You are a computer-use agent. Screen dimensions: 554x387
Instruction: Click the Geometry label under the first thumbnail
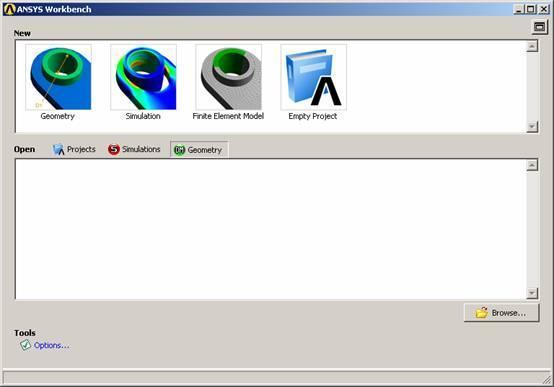pyautogui.click(x=58, y=116)
